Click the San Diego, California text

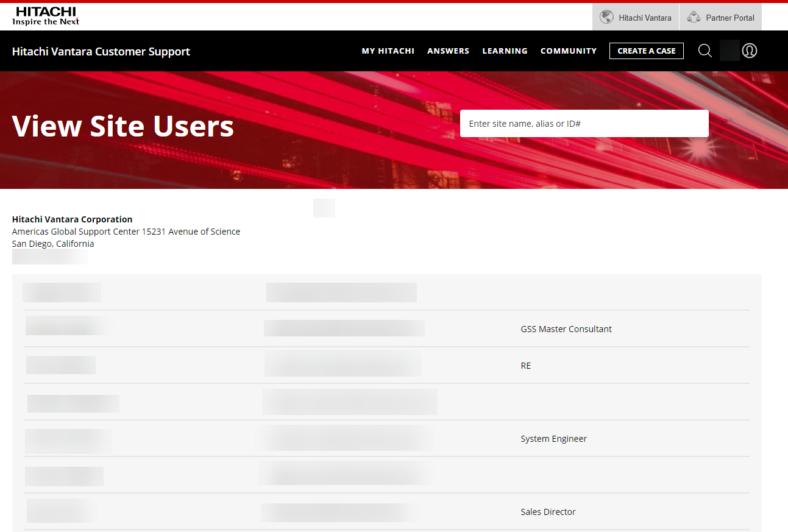tap(53, 244)
